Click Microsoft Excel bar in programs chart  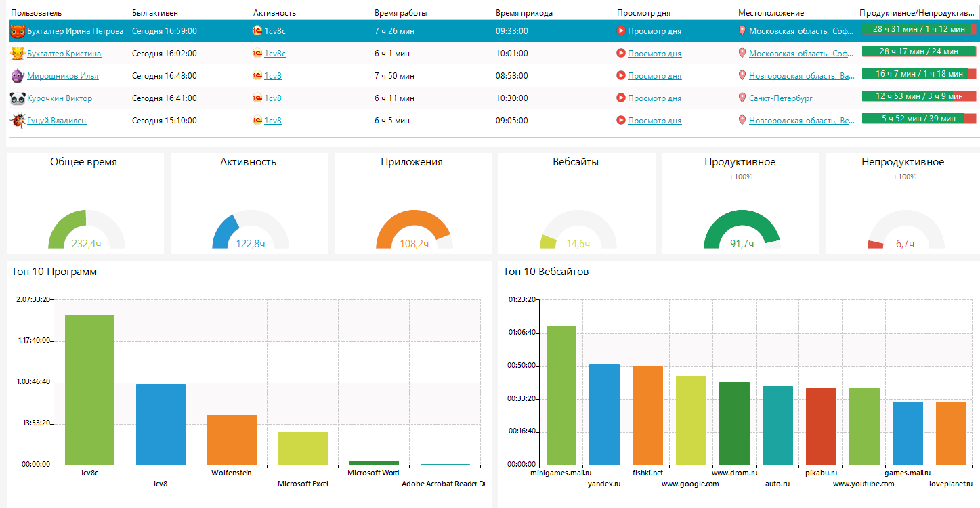coord(303,448)
